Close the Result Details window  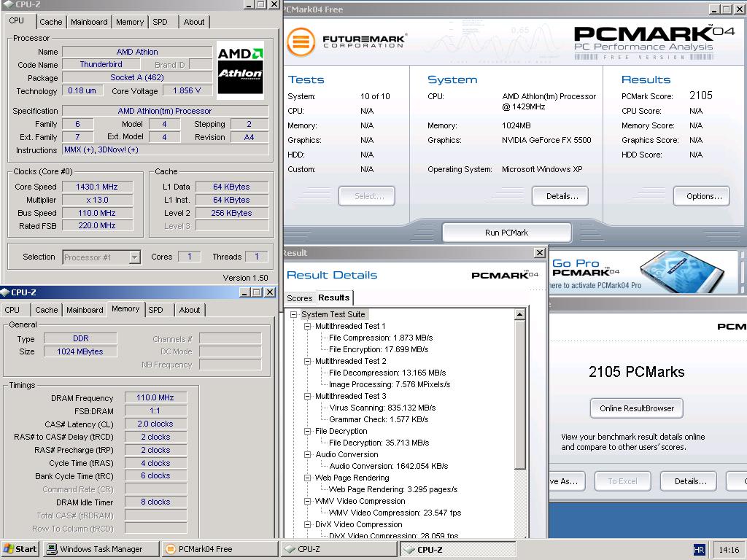point(539,253)
